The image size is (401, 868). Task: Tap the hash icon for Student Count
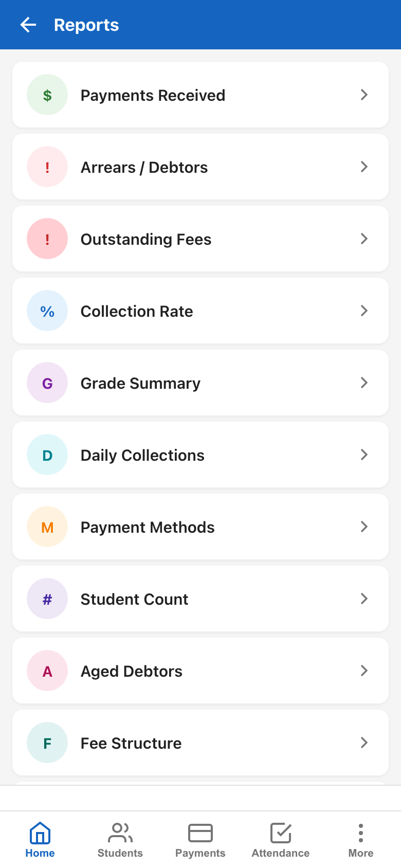47,599
